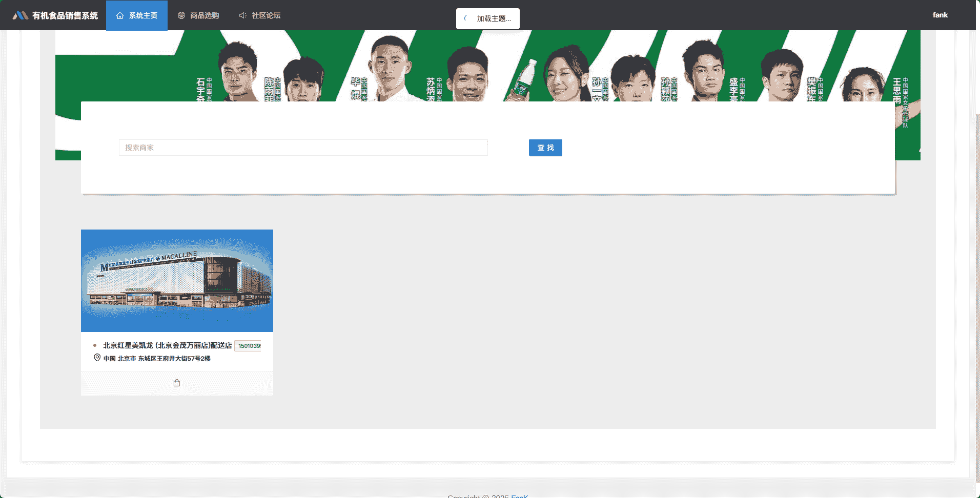The width and height of the screenshot is (980, 498).
Task: Click the location pin icon by address
Action: pos(97,358)
